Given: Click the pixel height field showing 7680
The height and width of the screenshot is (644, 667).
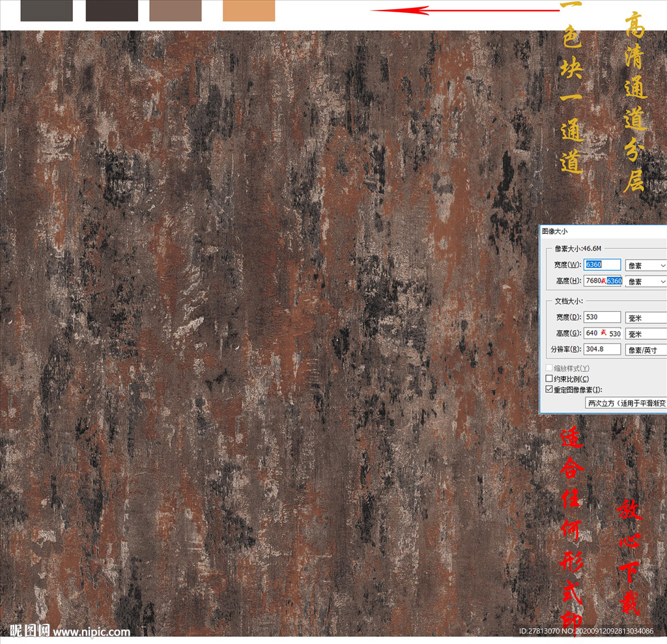Looking at the screenshot, I should 602,281.
